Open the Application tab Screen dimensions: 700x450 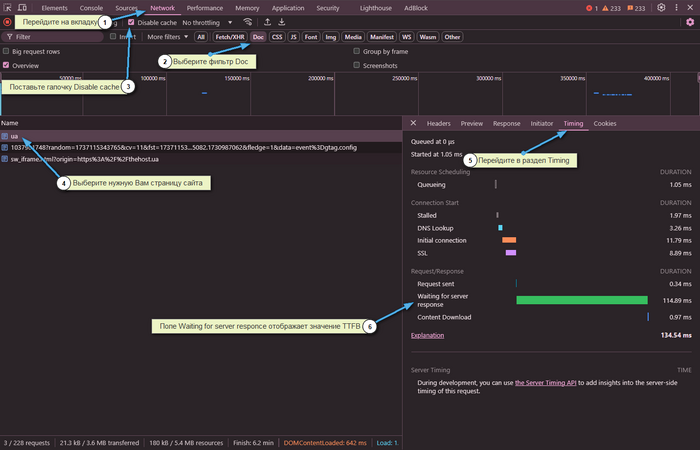click(x=288, y=8)
